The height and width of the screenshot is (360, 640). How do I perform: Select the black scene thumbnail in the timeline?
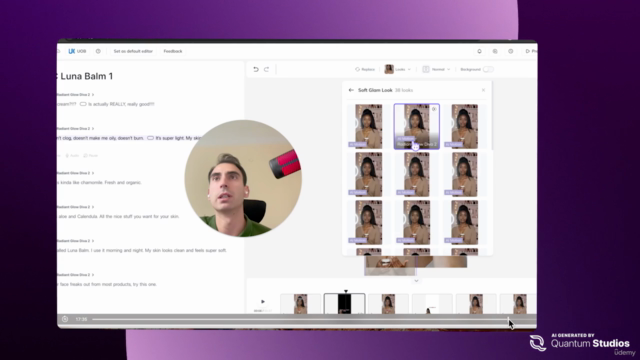(344, 304)
